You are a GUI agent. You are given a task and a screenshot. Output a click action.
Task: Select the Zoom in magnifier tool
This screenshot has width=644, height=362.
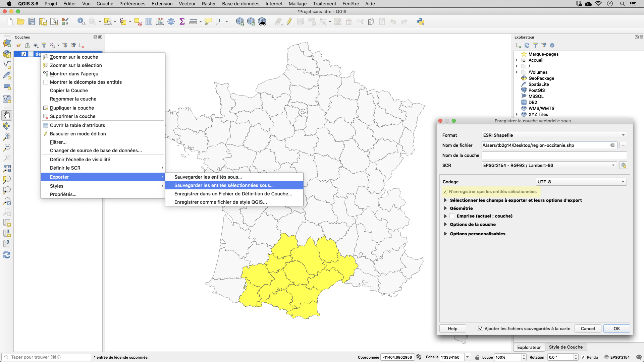point(7,137)
